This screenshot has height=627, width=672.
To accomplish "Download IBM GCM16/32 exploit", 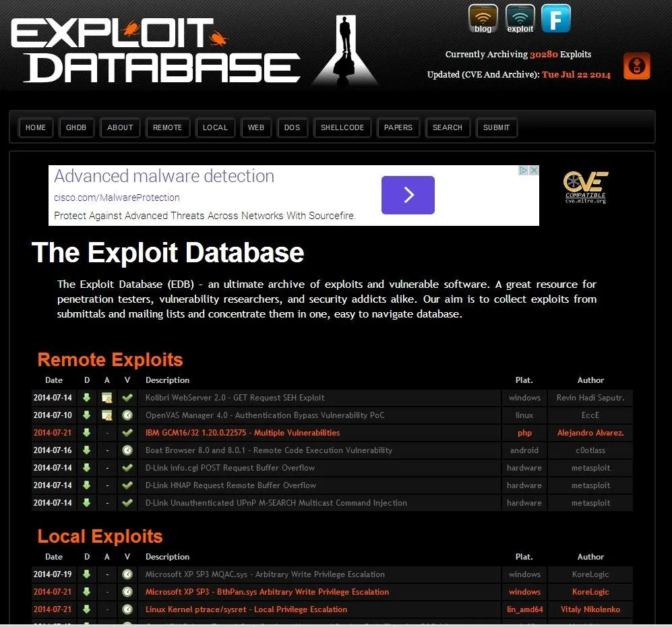I will (x=86, y=433).
